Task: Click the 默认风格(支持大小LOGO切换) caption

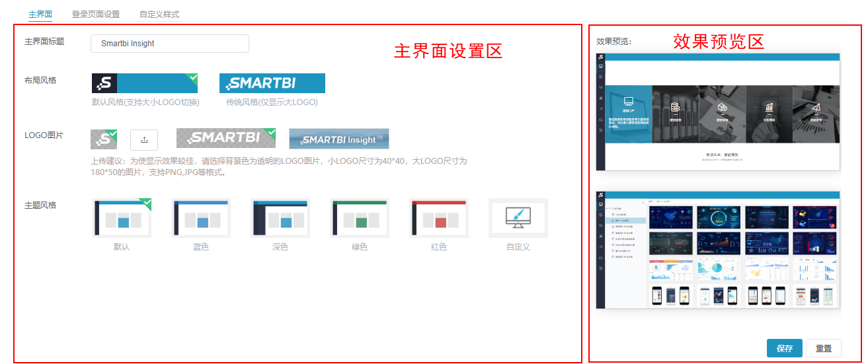Action: (145, 102)
